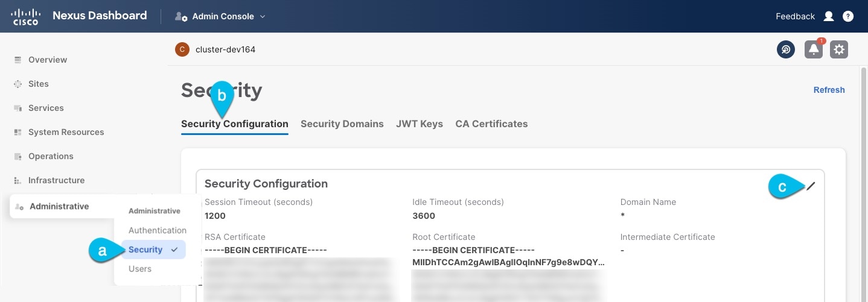Open the user profile icon
This screenshot has height=302, width=868.
coord(829,16)
